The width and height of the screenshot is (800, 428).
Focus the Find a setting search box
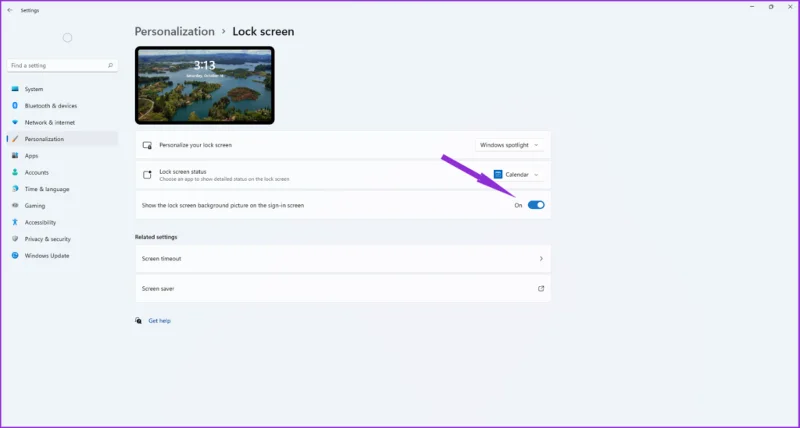coord(62,65)
